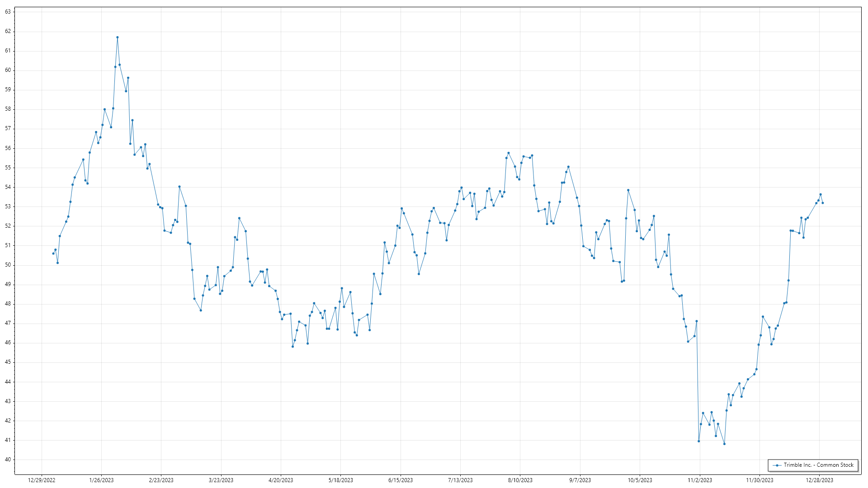
Task: Select the 1/26/2023 x-axis date label
Action: point(101,480)
